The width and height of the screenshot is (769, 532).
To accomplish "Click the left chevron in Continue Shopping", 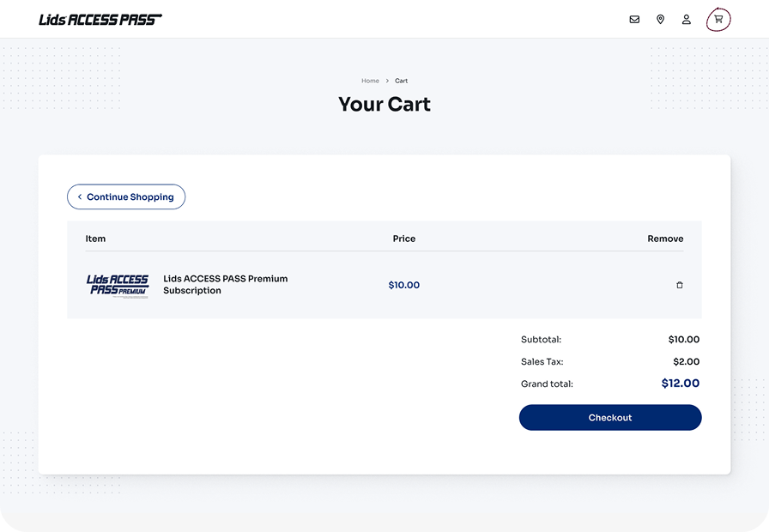I will tap(80, 197).
